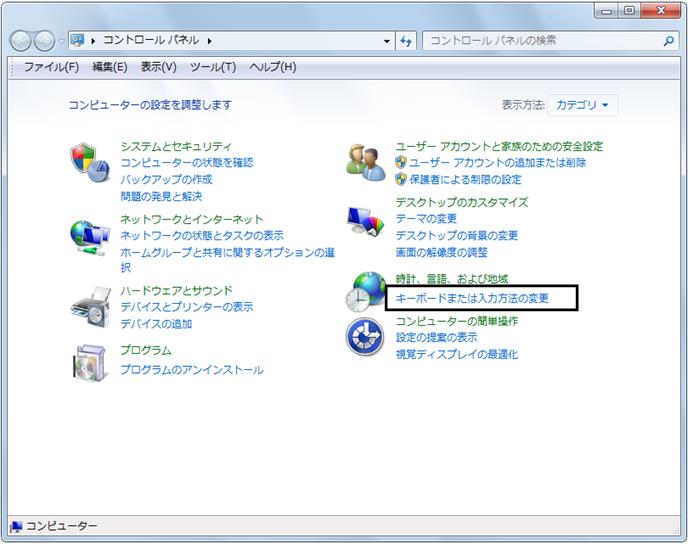
Task: Open the User Accounts people icon
Action: tap(365, 162)
